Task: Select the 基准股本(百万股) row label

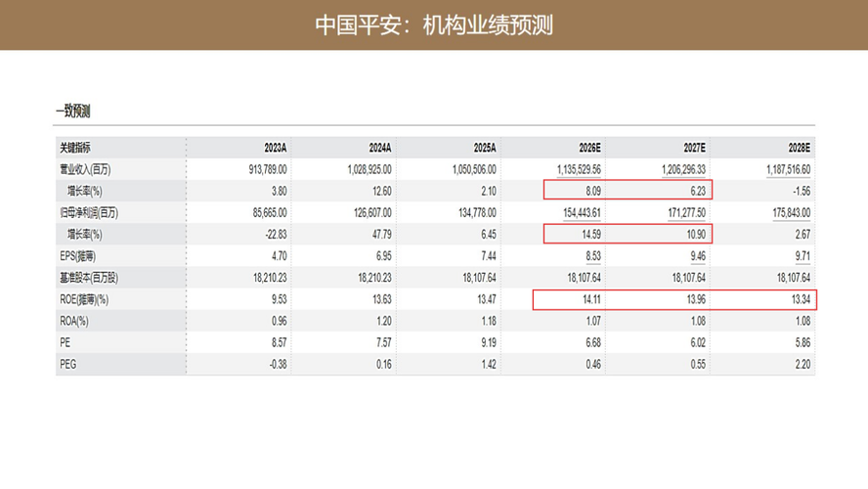Action: [89, 278]
